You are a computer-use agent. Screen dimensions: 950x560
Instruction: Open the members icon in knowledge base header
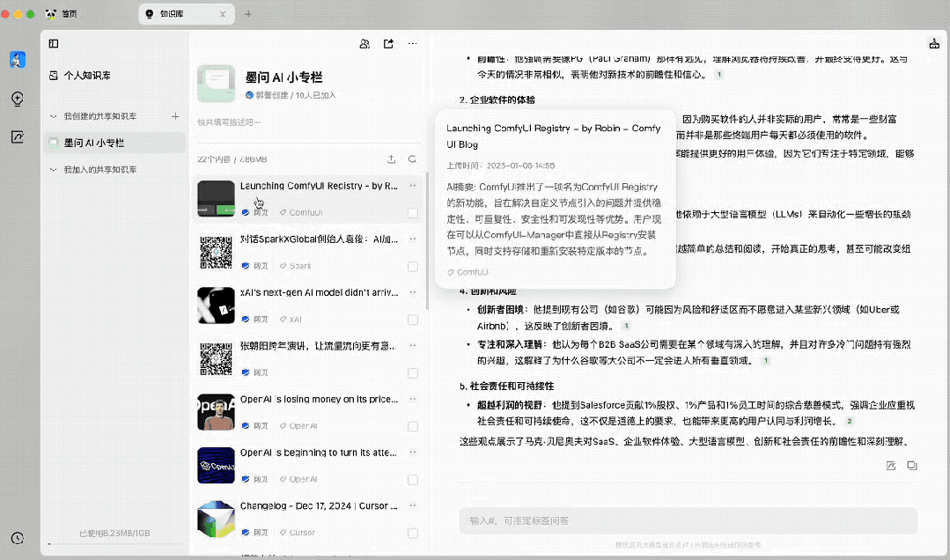pyautogui.click(x=365, y=44)
